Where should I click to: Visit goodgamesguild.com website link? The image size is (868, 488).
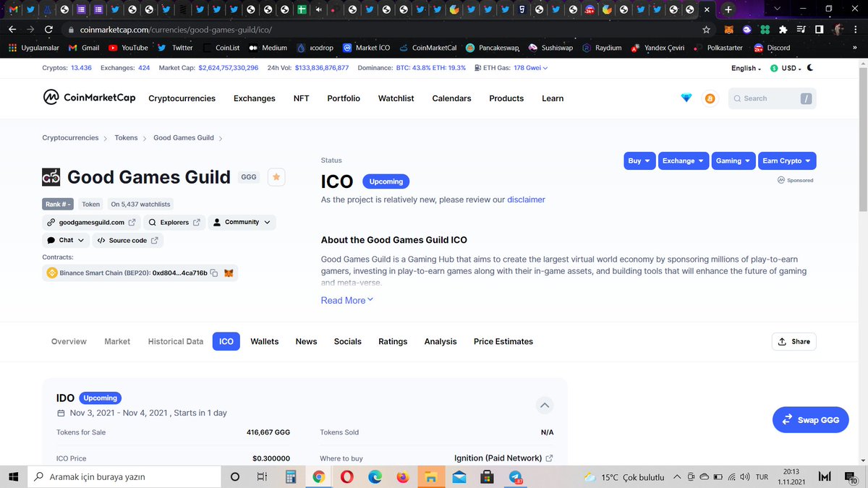tap(91, 222)
